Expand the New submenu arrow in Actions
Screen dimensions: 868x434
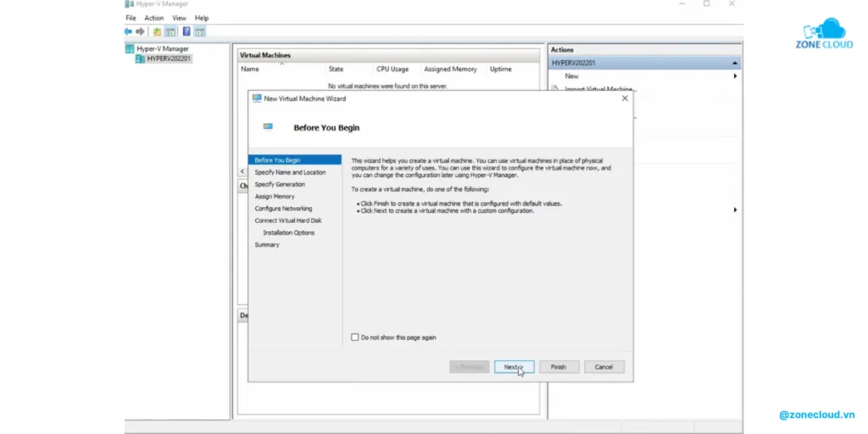(x=735, y=75)
